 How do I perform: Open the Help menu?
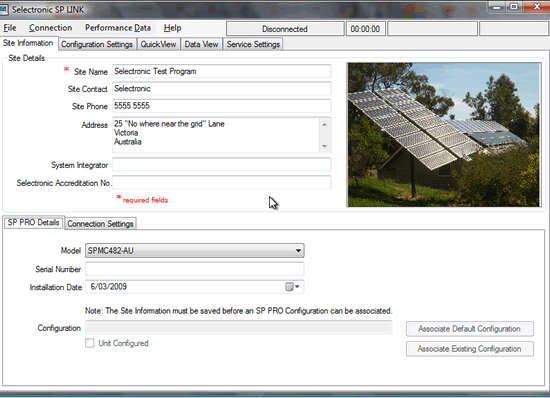(x=173, y=28)
